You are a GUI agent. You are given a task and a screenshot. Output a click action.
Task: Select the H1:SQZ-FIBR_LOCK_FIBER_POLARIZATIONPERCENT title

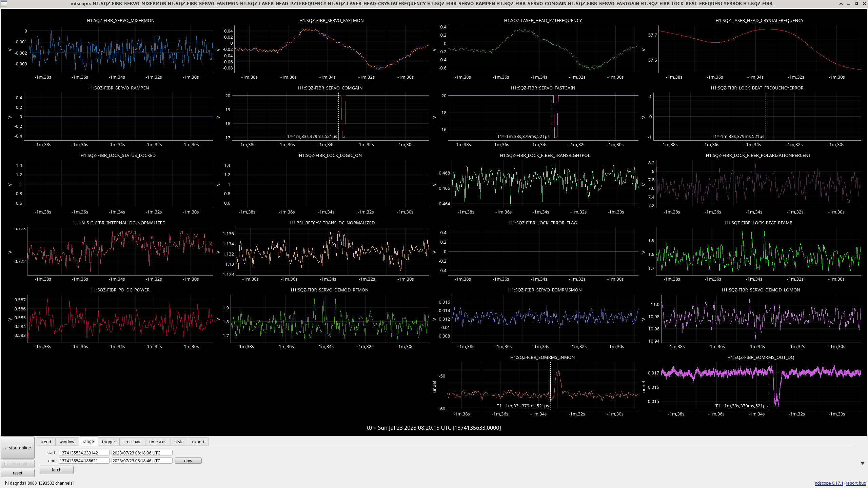coord(758,155)
